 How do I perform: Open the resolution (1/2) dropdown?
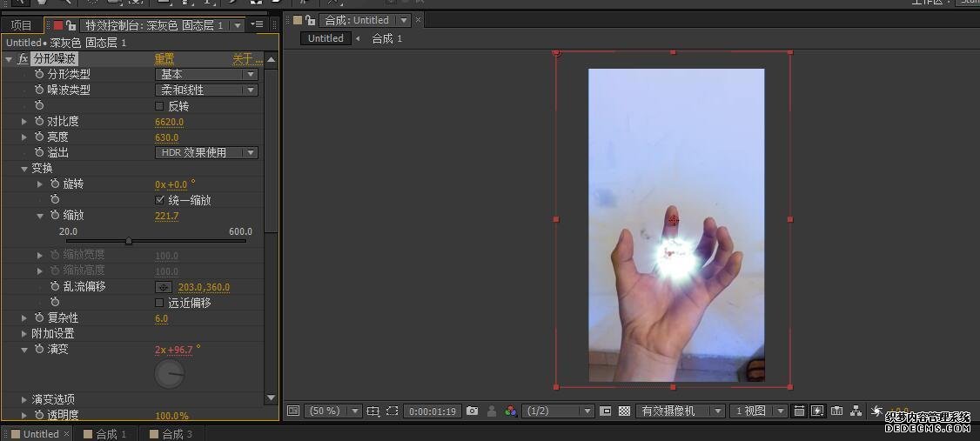coord(558,411)
